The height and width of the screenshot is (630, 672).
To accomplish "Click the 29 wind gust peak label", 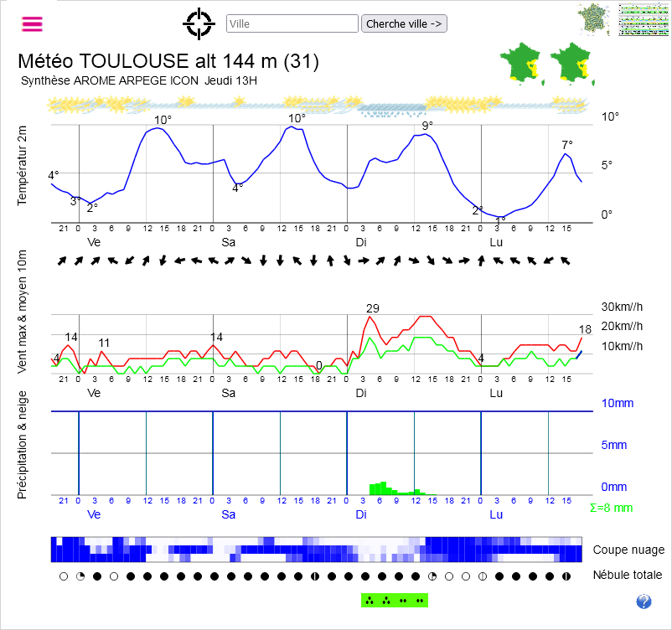I will 373,308.
